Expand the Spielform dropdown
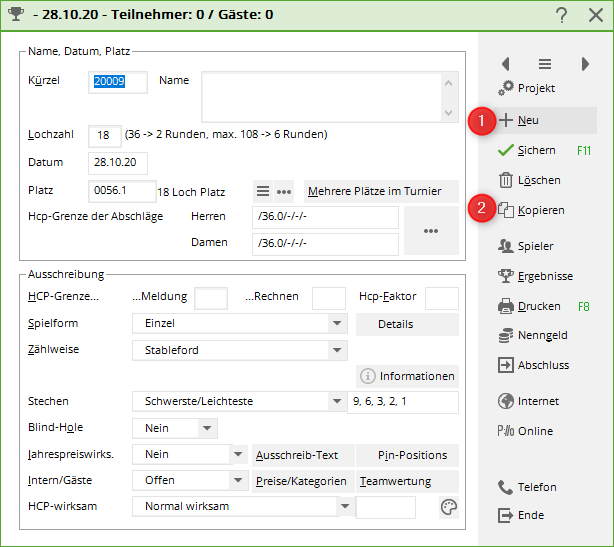Screen dimensions: 614x547 coord(336,324)
